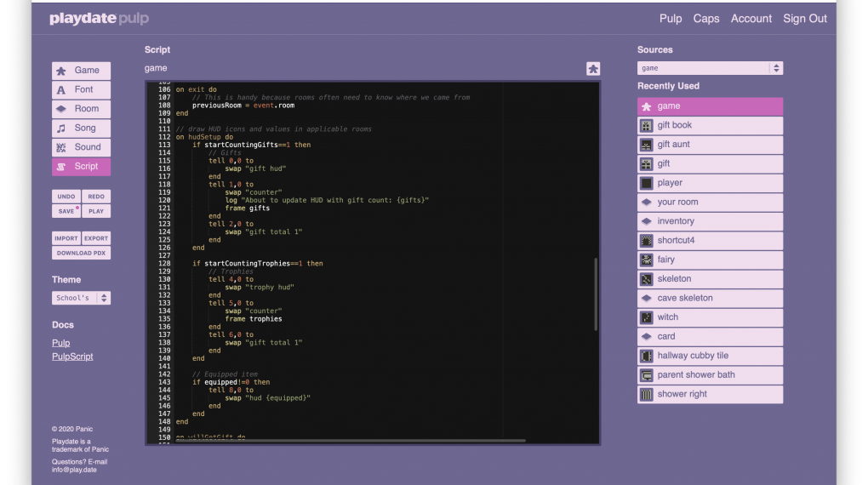Click the game icon button beside script name
This screenshot has height=485, width=868.
tap(593, 69)
